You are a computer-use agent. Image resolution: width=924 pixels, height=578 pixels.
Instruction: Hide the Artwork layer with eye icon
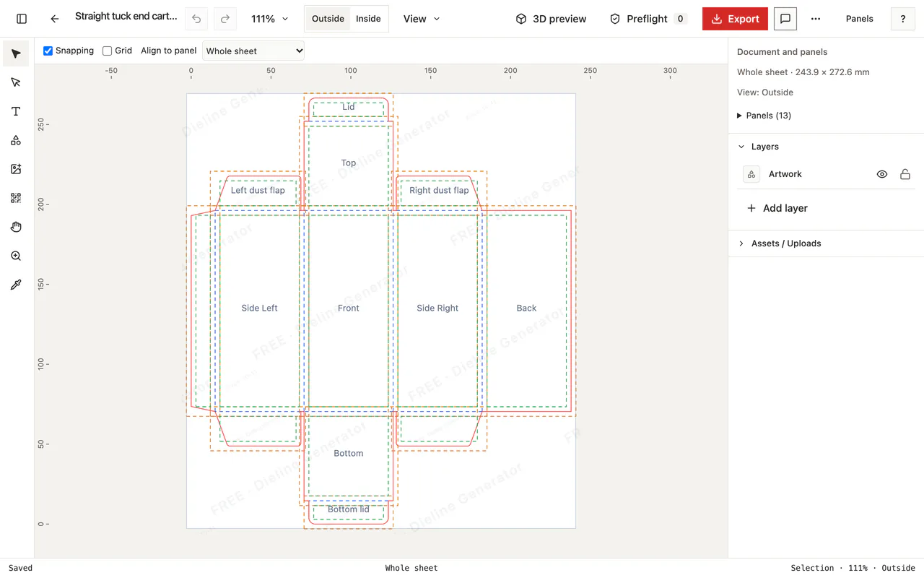coord(882,174)
